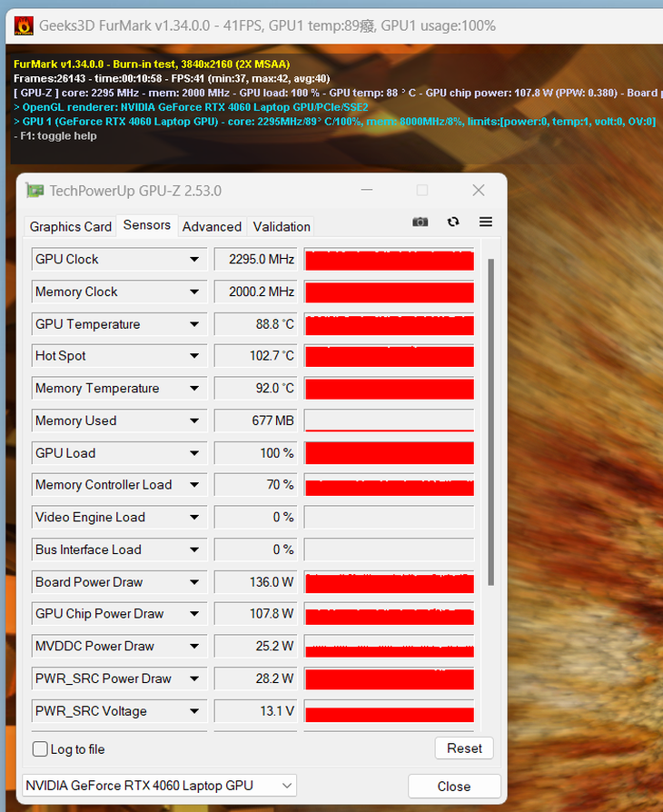Enable the Log to file checkbox

click(x=40, y=748)
